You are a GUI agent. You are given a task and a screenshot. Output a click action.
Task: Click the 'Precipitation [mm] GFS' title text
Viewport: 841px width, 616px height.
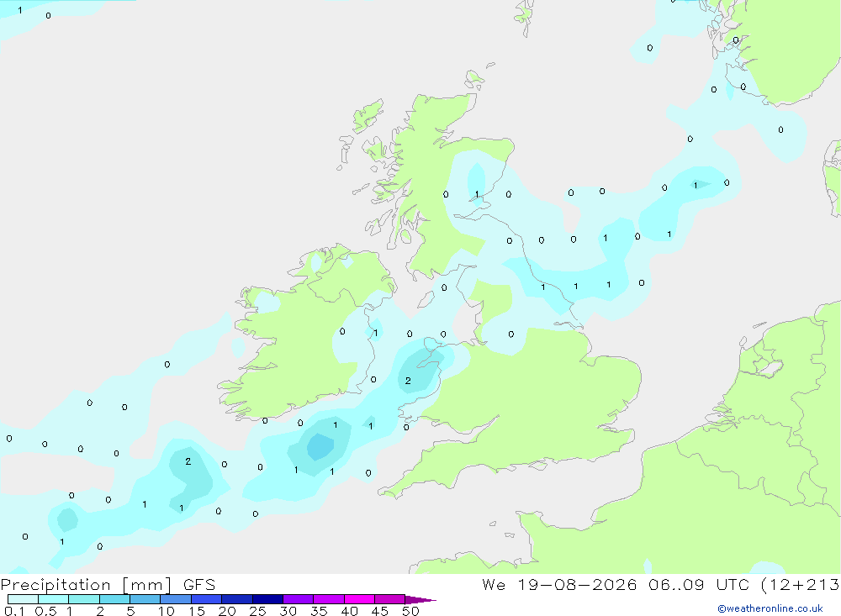[108, 584]
